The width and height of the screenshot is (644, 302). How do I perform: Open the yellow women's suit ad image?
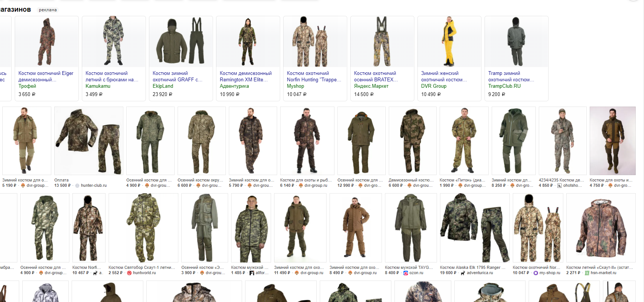click(x=449, y=41)
